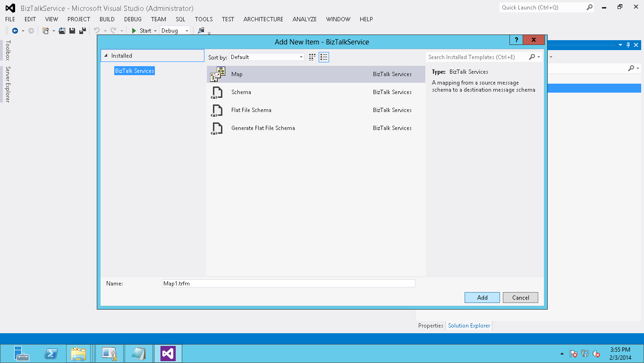This screenshot has height=363, width=644.
Task: Select the Flat File Schema template icon
Action: (217, 110)
